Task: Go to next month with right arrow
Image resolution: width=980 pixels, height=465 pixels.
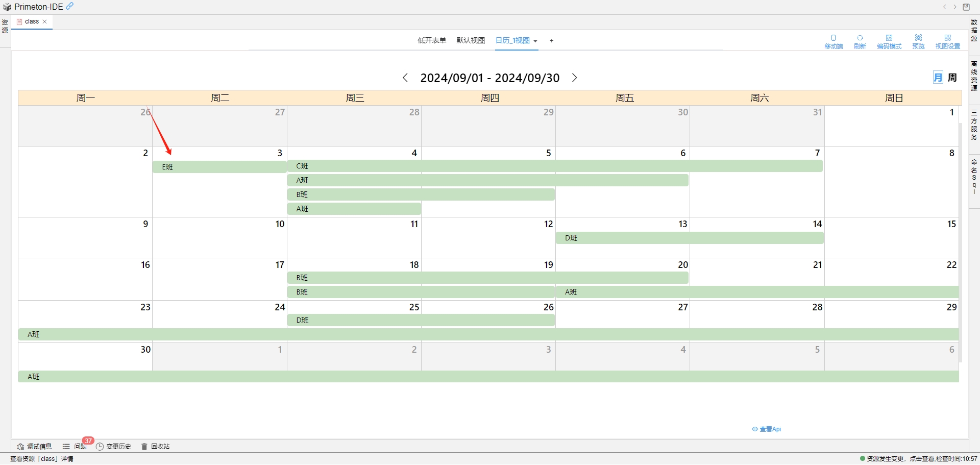Action: [x=575, y=78]
